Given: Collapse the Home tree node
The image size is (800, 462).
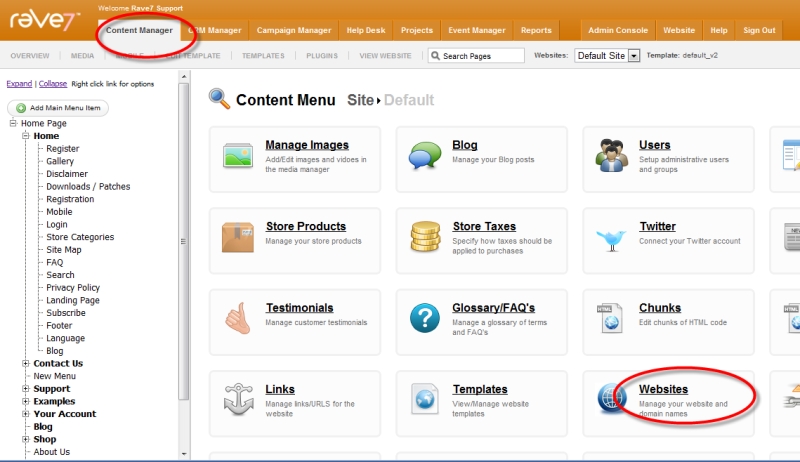Looking at the screenshot, I should coord(26,136).
